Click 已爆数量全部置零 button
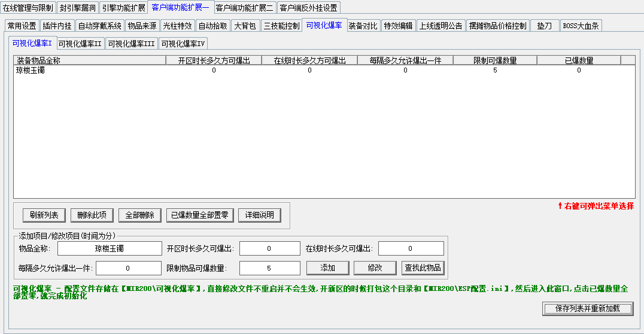644x334 pixels. pyautogui.click(x=200, y=215)
